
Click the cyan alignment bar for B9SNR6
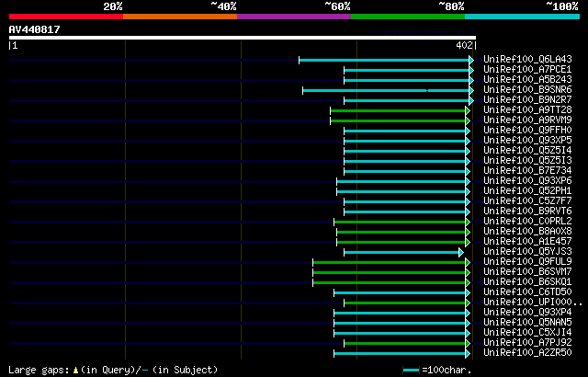point(388,90)
